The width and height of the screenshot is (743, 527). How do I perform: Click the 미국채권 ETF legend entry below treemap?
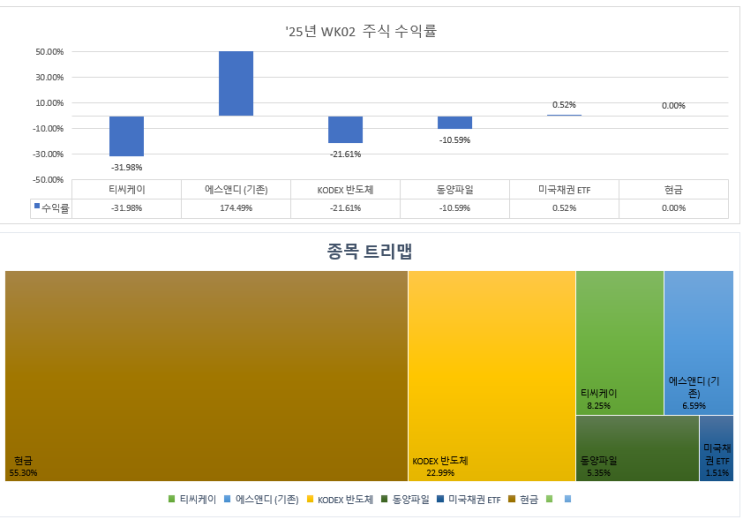(469, 500)
